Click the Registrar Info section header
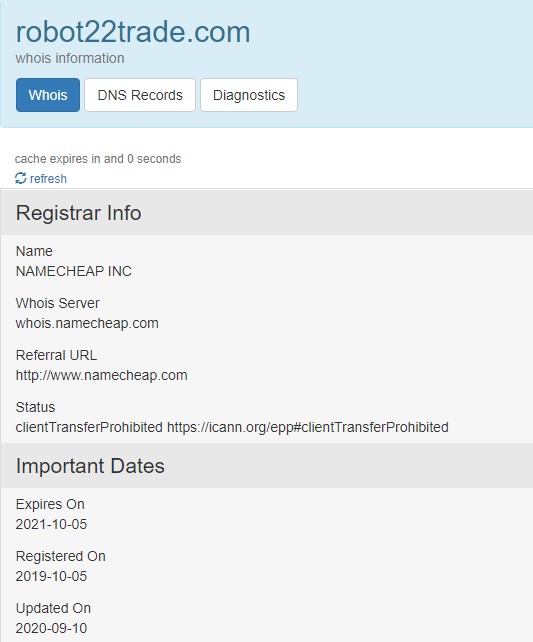533x642 pixels. (x=266, y=212)
